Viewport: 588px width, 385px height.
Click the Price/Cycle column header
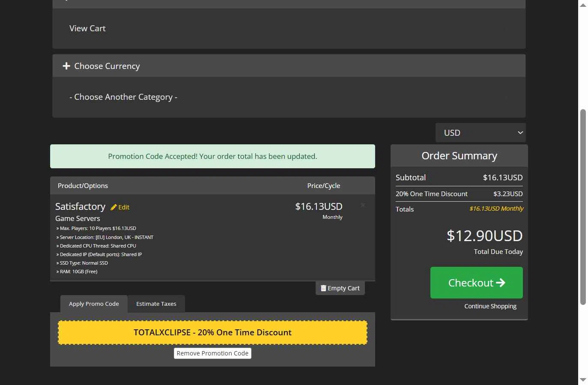pos(324,186)
